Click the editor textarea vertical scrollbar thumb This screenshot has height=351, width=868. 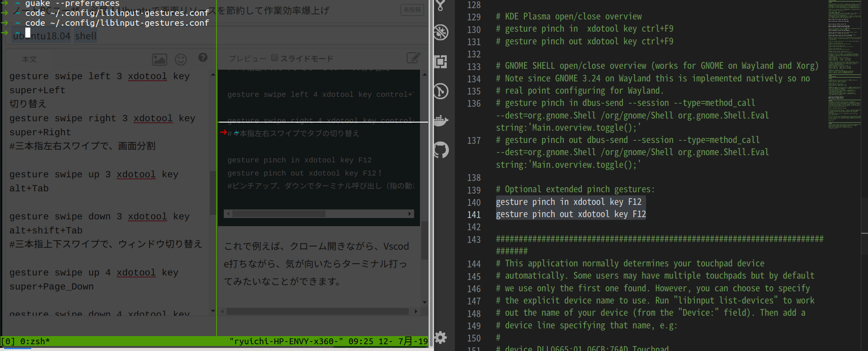coord(212,193)
